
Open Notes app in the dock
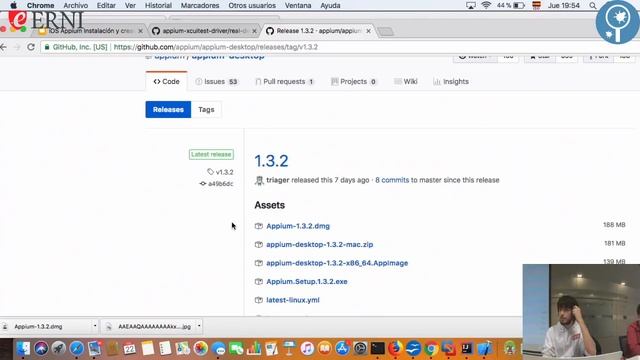147,349
